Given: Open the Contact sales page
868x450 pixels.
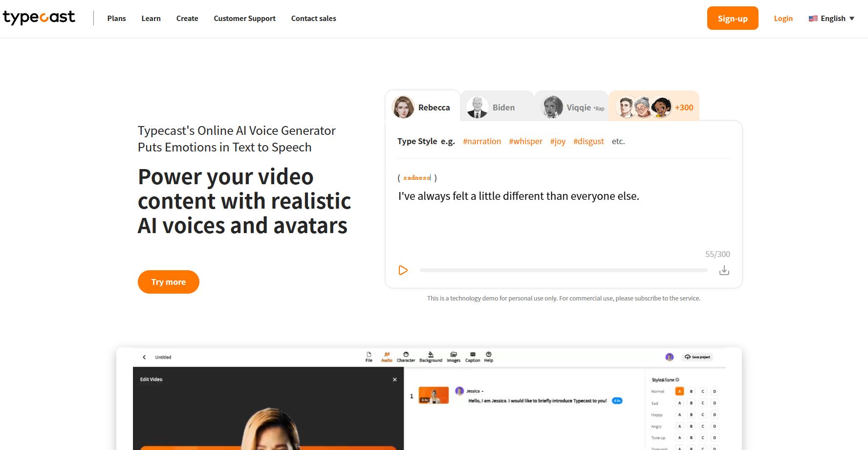Looking at the screenshot, I should pos(313,19).
